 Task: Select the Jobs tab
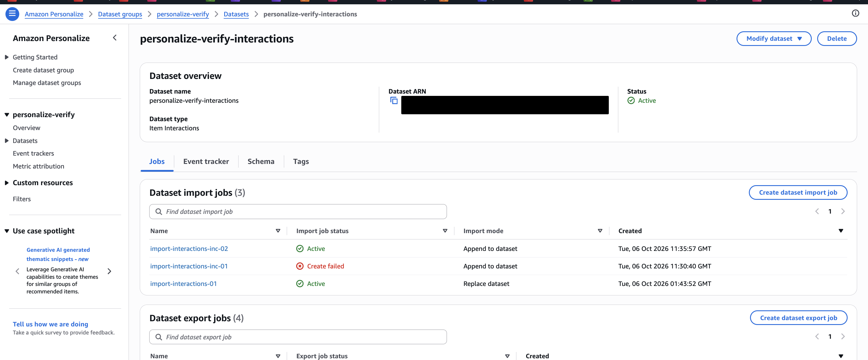[157, 161]
